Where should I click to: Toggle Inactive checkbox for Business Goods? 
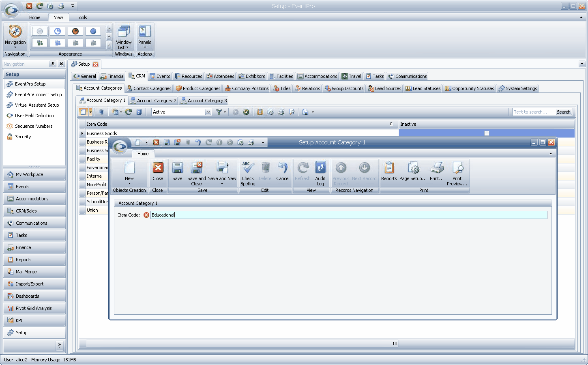pos(487,133)
